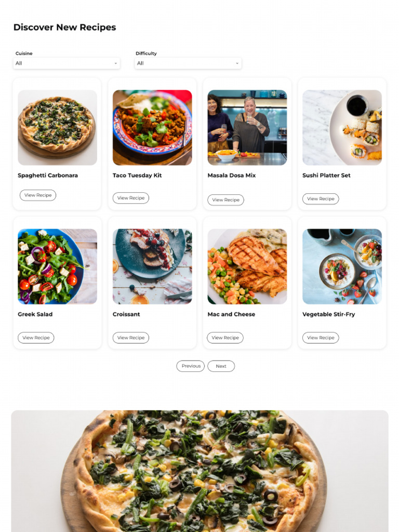View recipe for Croissant
The height and width of the screenshot is (532, 399).
pos(130,338)
